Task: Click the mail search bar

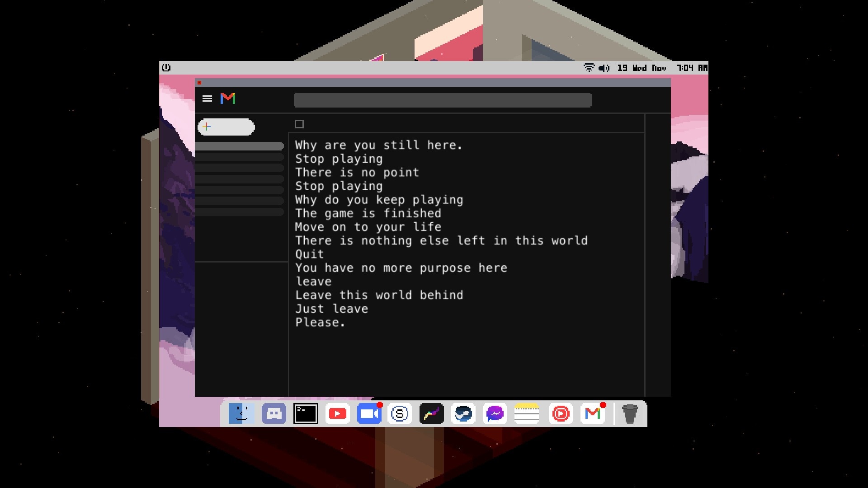Action: (x=443, y=100)
